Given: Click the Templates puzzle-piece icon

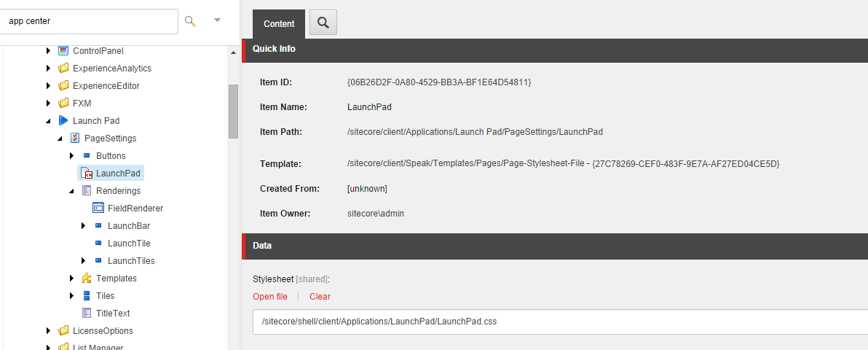Looking at the screenshot, I should point(87,278).
